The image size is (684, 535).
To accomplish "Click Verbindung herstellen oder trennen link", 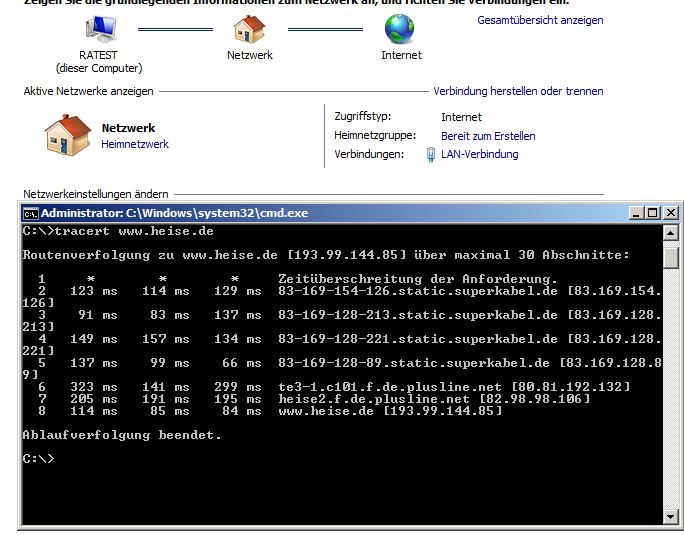I will (518, 91).
